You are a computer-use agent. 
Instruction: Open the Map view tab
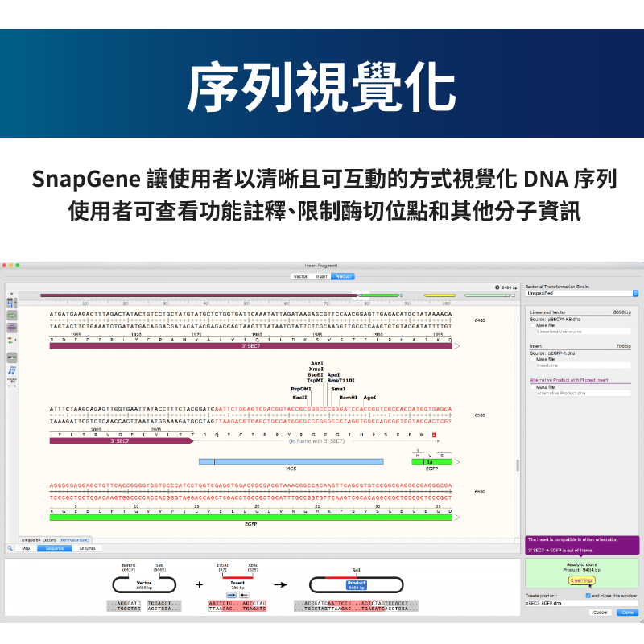26,548
